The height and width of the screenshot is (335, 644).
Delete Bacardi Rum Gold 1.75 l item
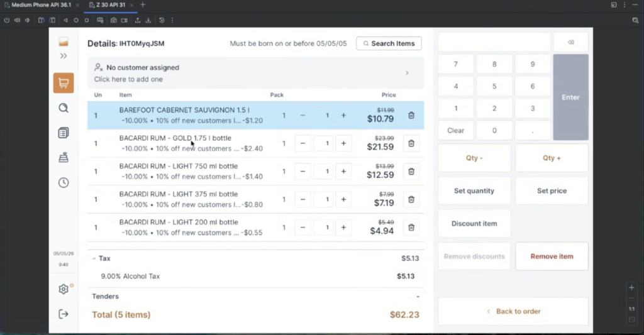[411, 143]
